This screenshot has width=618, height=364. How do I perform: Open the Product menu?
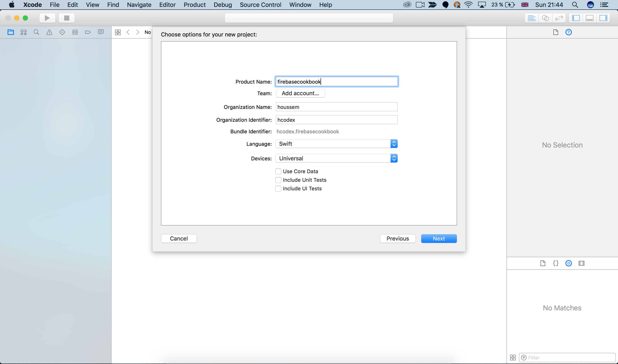[x=195, y=5]
